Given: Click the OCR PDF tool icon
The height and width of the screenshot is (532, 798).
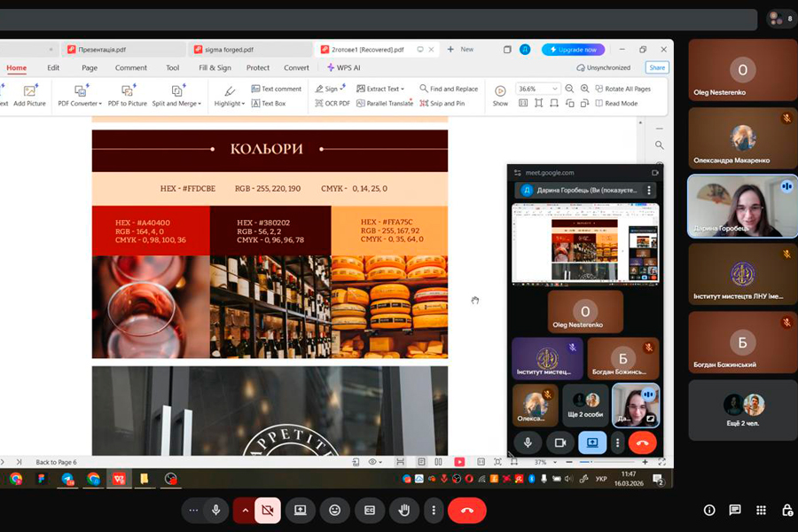Looking at the screenshot, I should click(318, 103).
